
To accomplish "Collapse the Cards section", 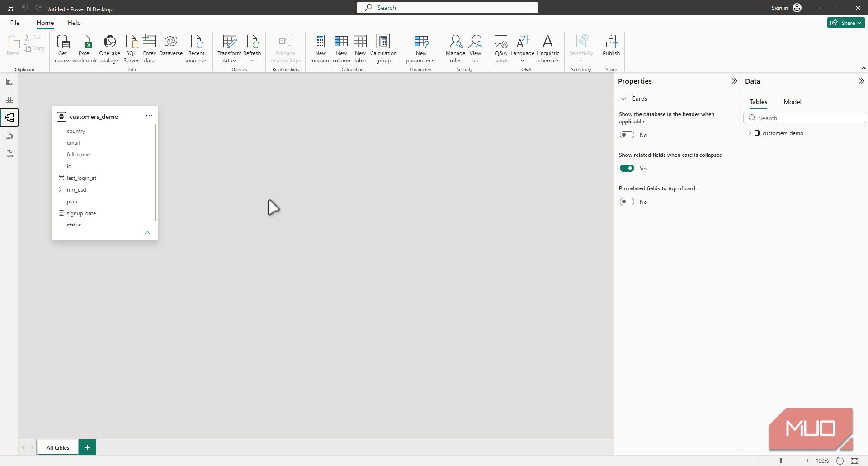I will tap(623, 99).
